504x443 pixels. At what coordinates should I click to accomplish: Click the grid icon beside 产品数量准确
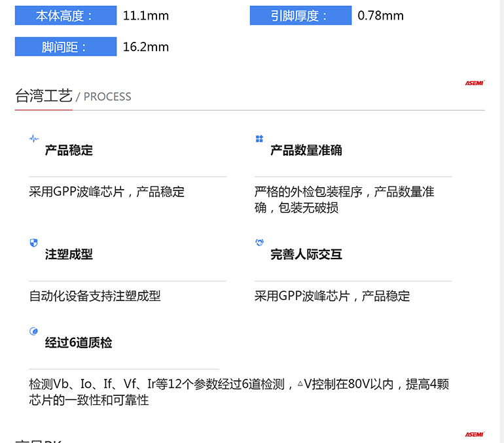pos(259,139)
